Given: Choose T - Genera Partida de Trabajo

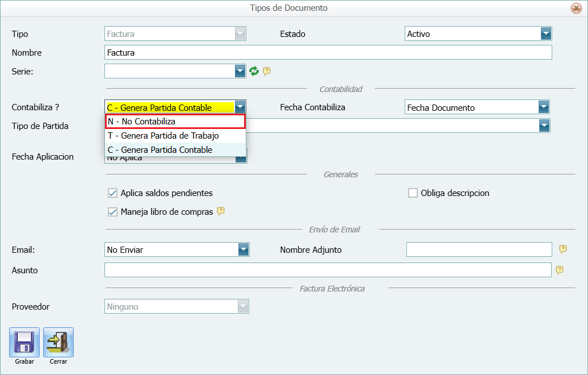Looking at the screenshot, I should (x=175, y=136).
